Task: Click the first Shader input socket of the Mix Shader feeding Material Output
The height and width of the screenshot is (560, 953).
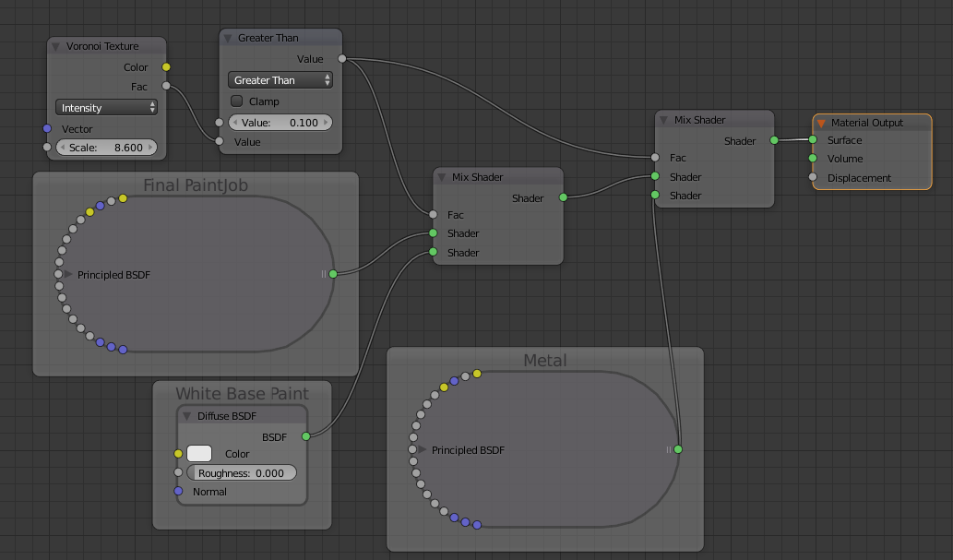Action: click(x=655, y=176)
